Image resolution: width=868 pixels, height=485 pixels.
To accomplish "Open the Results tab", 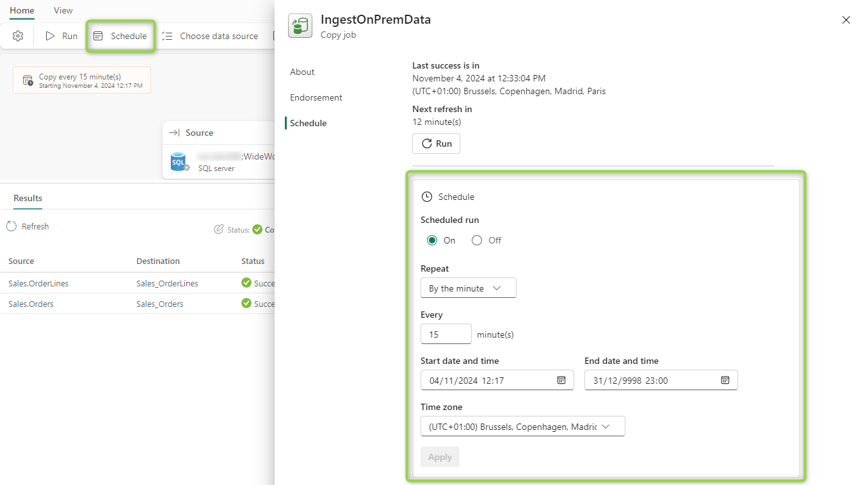I will (x=28, y=199).
